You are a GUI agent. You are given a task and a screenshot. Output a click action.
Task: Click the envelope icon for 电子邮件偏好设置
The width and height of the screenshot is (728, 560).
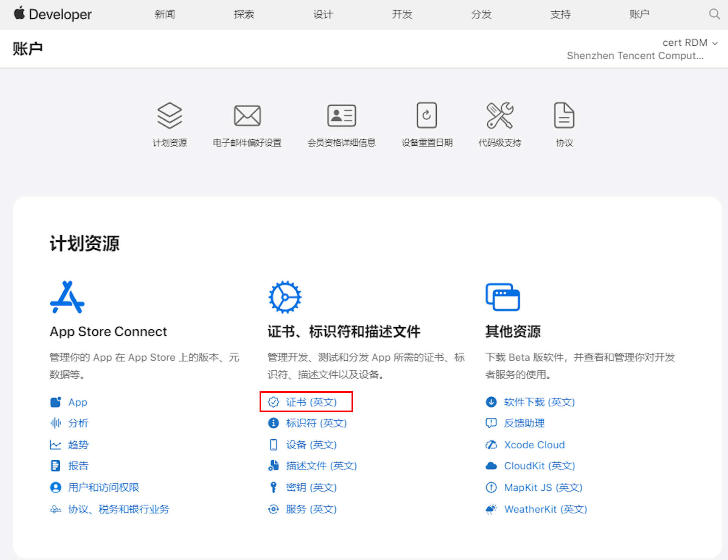(x=247, y=115)
